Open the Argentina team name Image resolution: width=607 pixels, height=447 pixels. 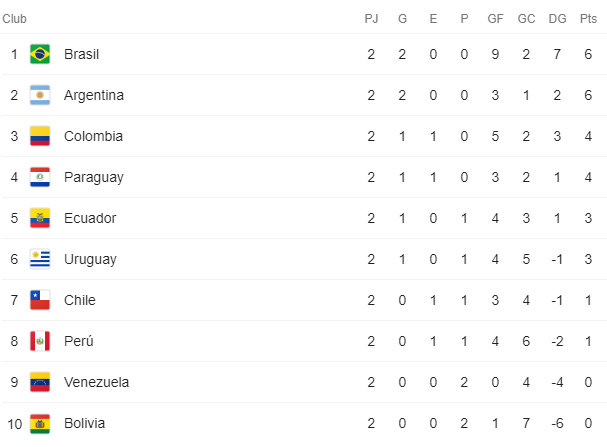(x=94, y=95)
